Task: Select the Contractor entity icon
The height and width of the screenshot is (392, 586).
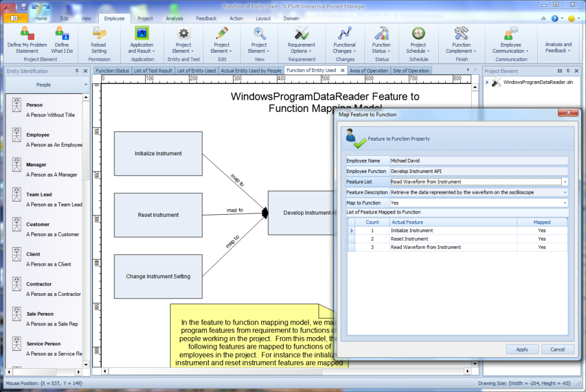Action: pyautogui.click(x=16, y=284)
